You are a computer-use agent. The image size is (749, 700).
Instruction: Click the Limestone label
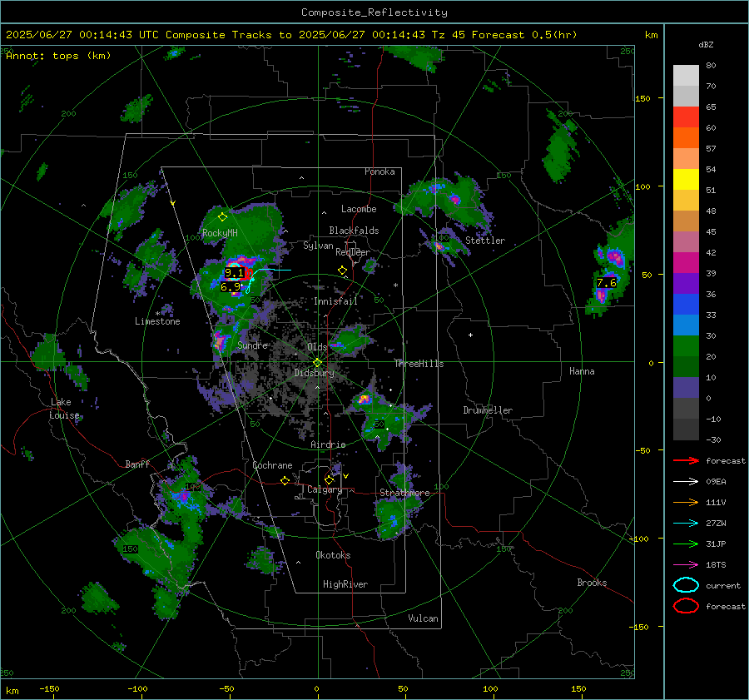[157, 321]
